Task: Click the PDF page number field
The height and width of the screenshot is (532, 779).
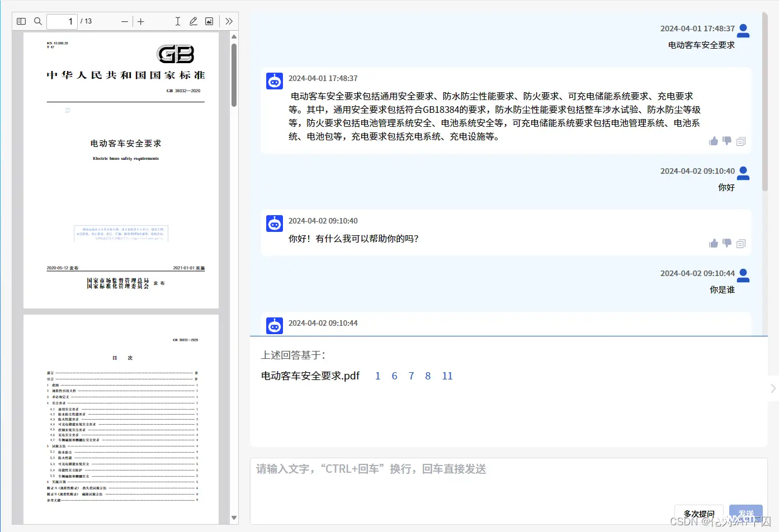Action: [62, 21]
